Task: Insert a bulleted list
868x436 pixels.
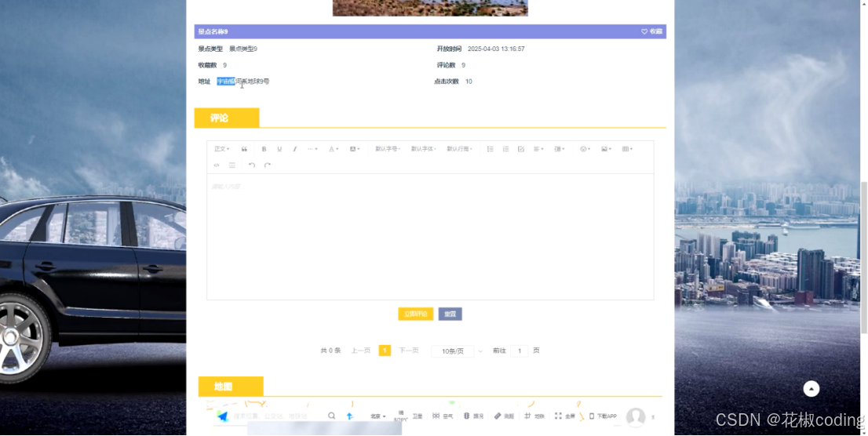Action: coord(490,150)
